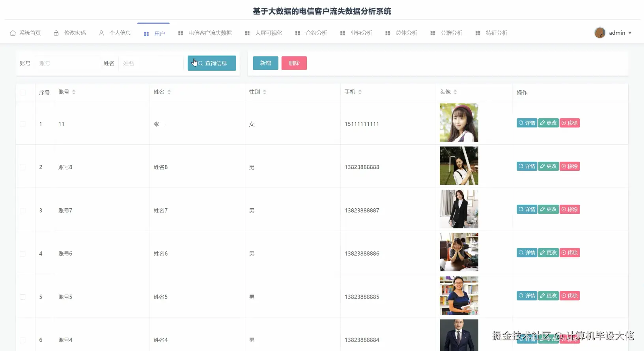Open 特征分析 menu item
Screen dimensions: 644x351
(x=491, y=33)
